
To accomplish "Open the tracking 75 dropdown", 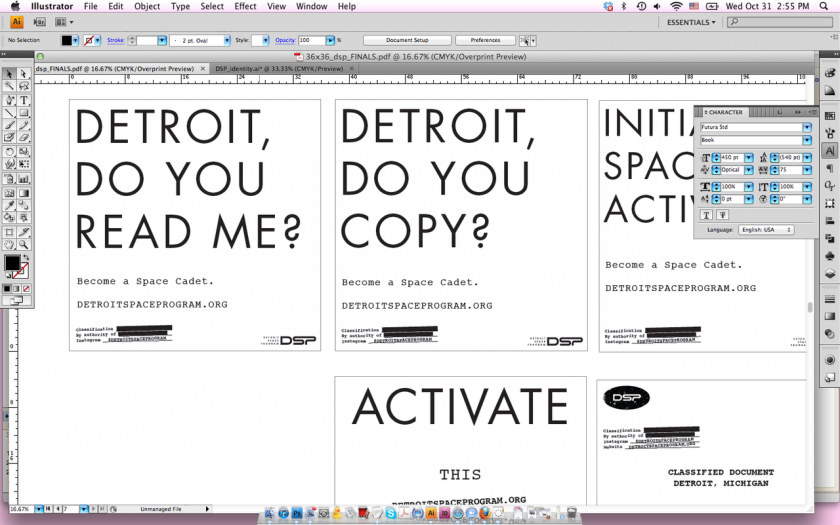I will pyautogui.click(x=807, y=170).
